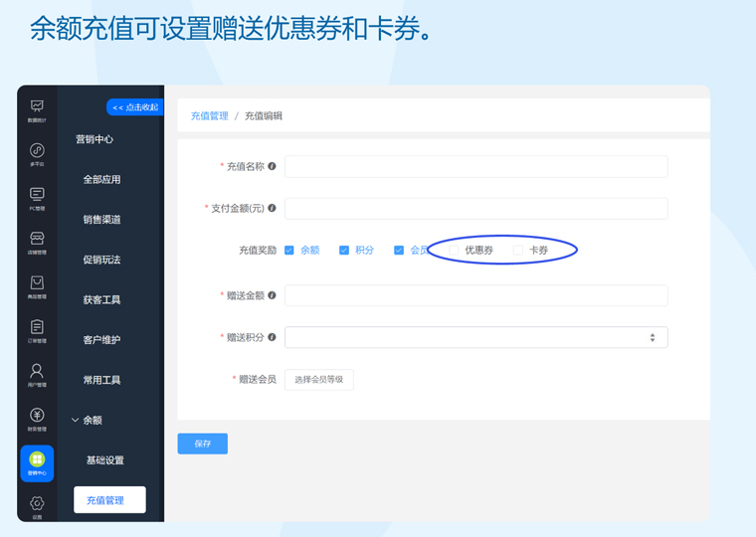756x537 pixels.
Task: Open 商品管理 in the icon sidebar
Action: click(37, 287)
